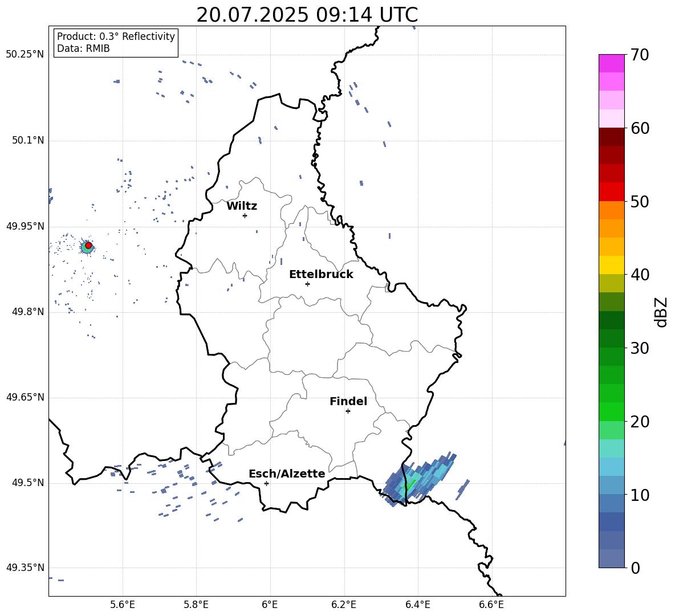Click the 49.5°N latitude label

point(28,483)
